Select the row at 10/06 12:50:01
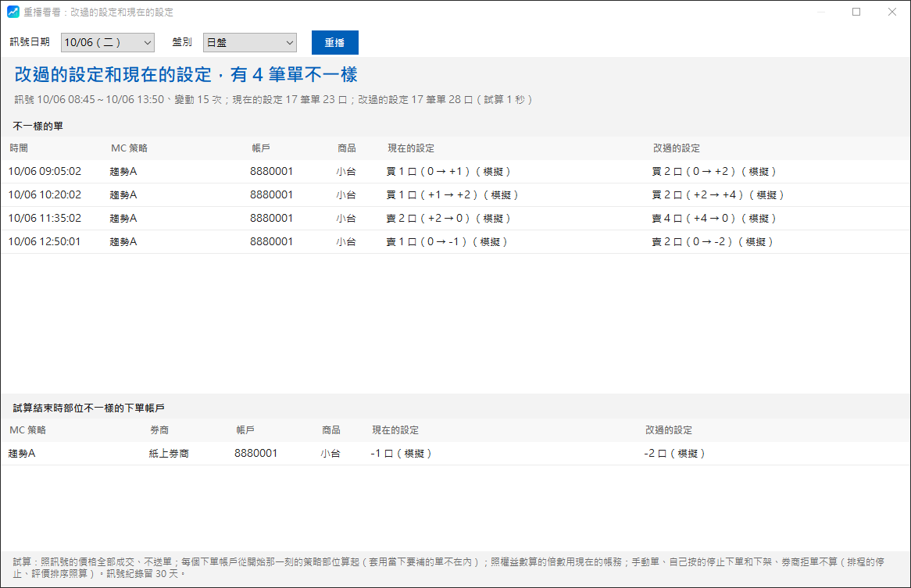This screenshot has height=588, width=911. point(455,241)
